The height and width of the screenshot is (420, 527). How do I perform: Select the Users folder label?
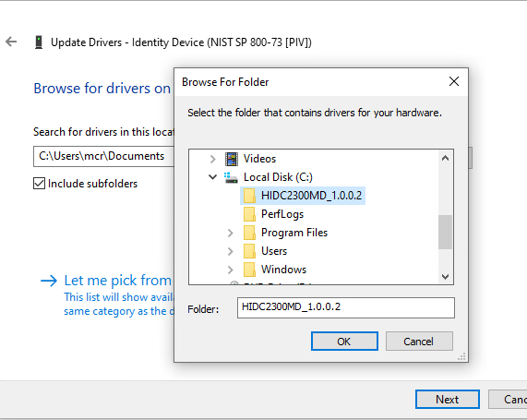[x=274, y=251]
